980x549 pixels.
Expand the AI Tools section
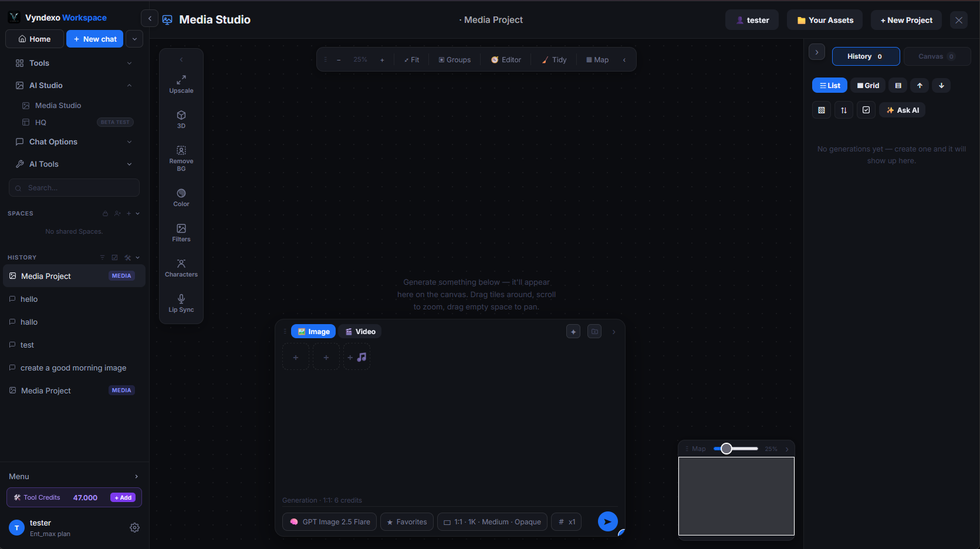tap(74, 164)
